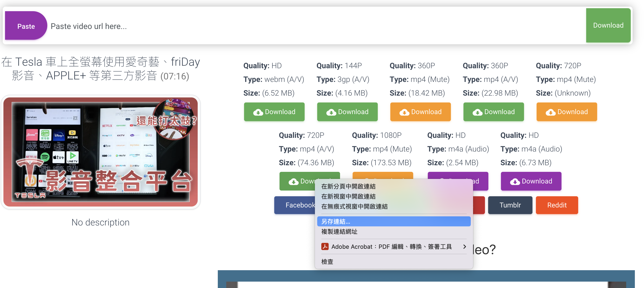Click cloud icon on 720P Mute Download button
Viewport: 644px width, 288px height.
tap(551, 112)
